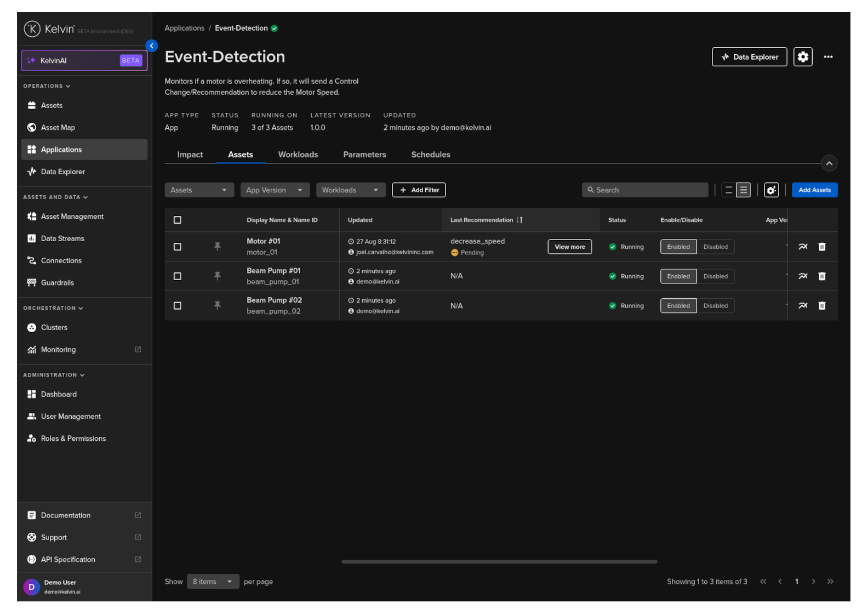Click the Add Filter button
Image resolution: width=868 pixels, height=614 pixels.
point(419,190)
